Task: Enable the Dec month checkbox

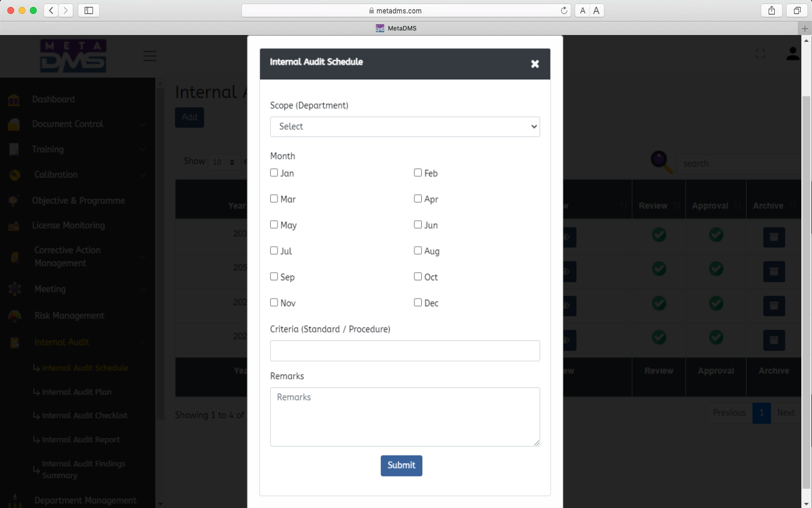Action: (x=418, y=303)
